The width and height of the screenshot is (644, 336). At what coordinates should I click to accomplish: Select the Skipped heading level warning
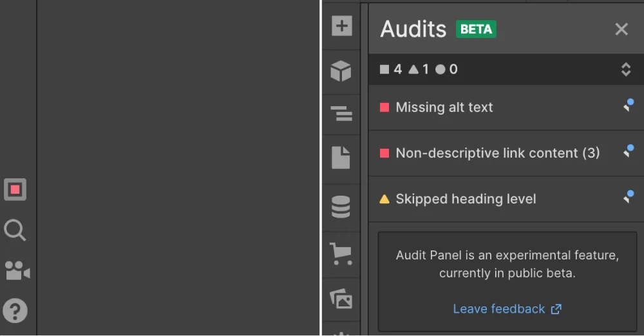pyautogui.click(x=466, y=199)
